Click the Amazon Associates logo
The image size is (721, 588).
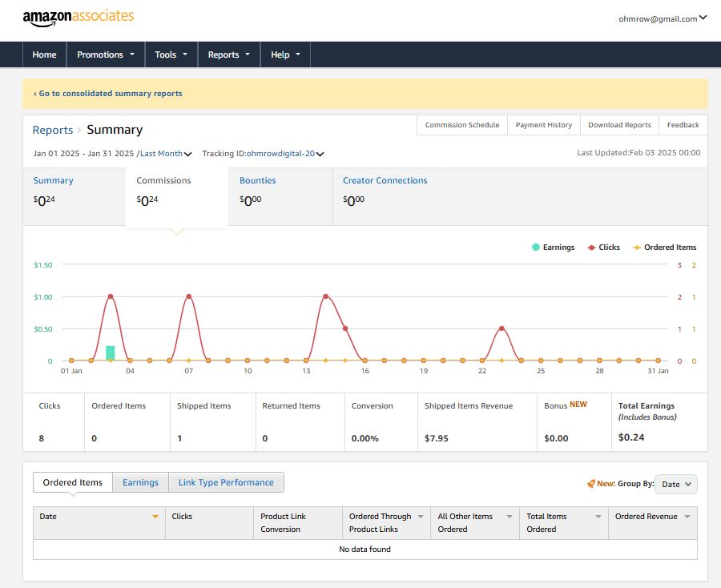[x=79, y=18]
